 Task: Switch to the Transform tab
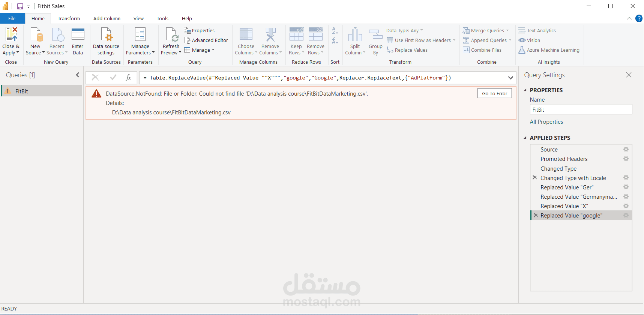point(69,18)
